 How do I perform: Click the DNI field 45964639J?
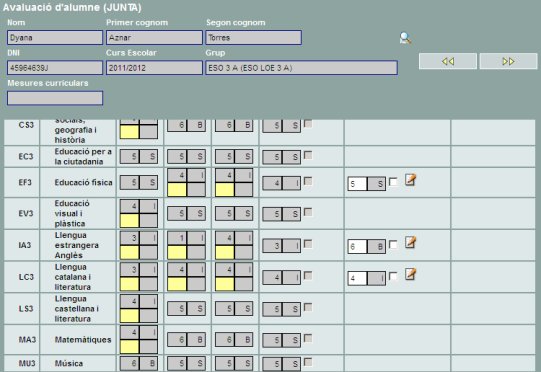point(55,68)
